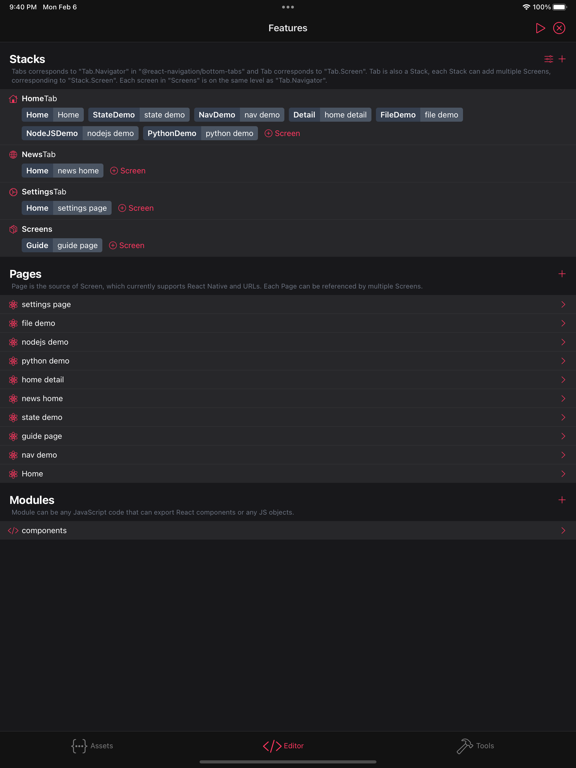The image size is (576, 768).
Task: Add Screen to NewsTab stack
Action: pyautogui.click(x=128, y=171)
